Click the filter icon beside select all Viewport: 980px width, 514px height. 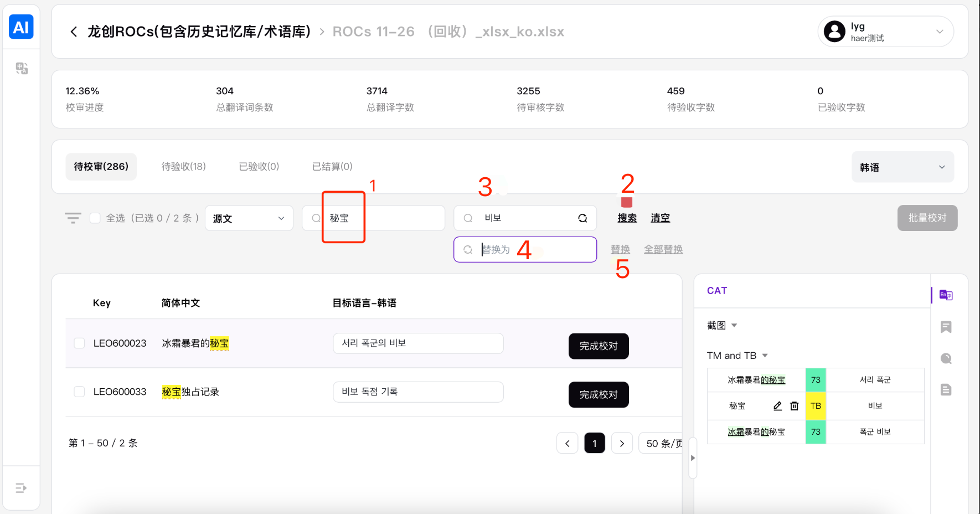pyautogui.click(x=73, y=218)
